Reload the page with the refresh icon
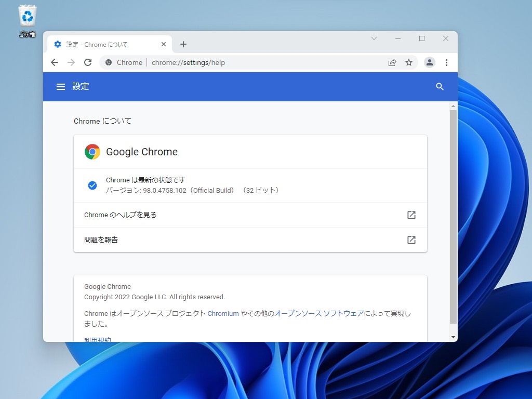This screenshot has width=532, height=399. pyautogui.click(x=88, y=62)
